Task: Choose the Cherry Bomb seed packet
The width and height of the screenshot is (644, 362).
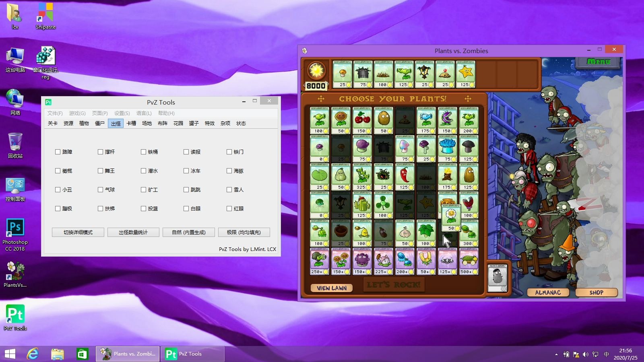Action: click(362, 120)
